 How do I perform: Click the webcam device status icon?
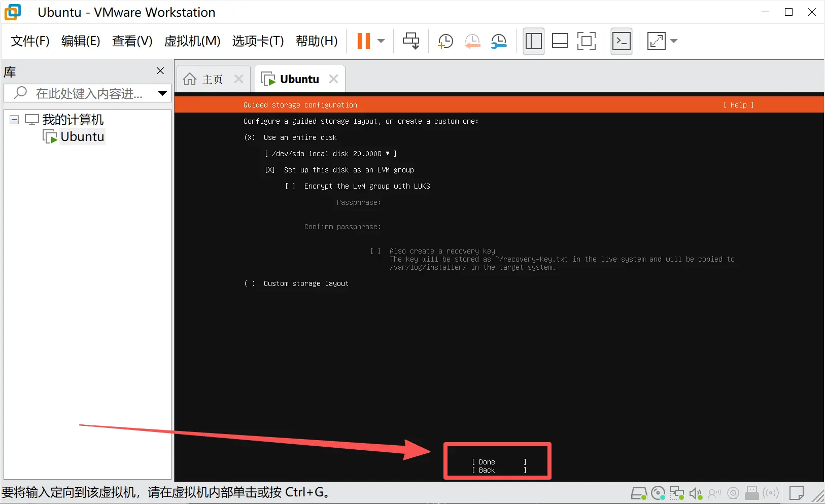pos(733,493)
